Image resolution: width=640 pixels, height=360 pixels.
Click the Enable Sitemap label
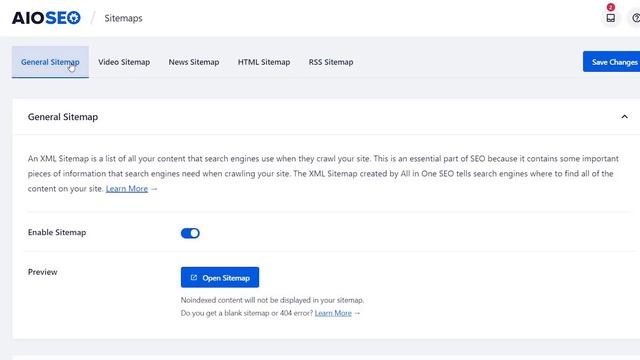tap(57, 232)
